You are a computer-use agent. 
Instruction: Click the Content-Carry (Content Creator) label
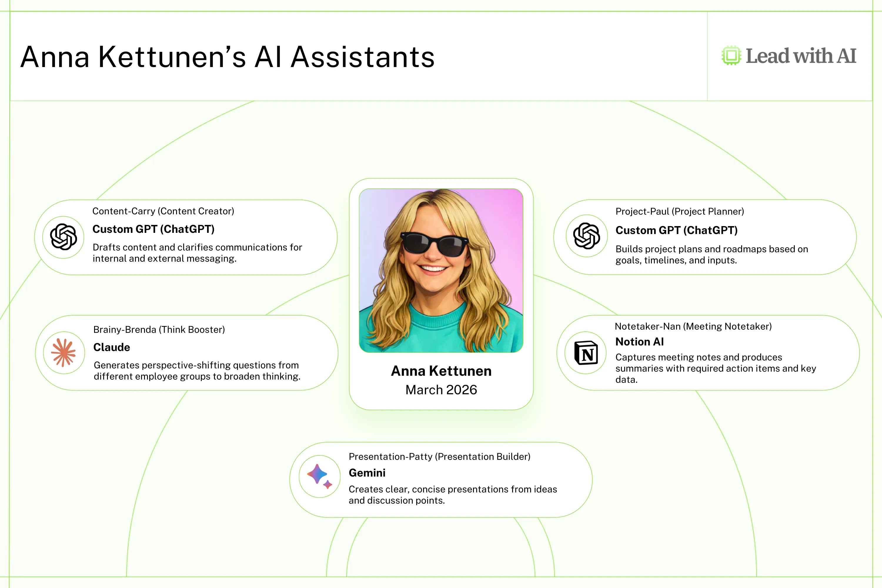163,211
